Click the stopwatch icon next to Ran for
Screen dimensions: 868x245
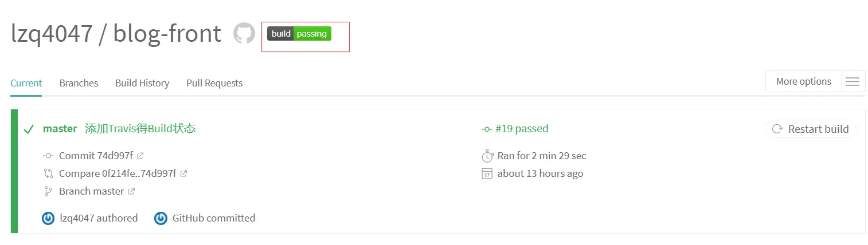(x=487, y=156)
